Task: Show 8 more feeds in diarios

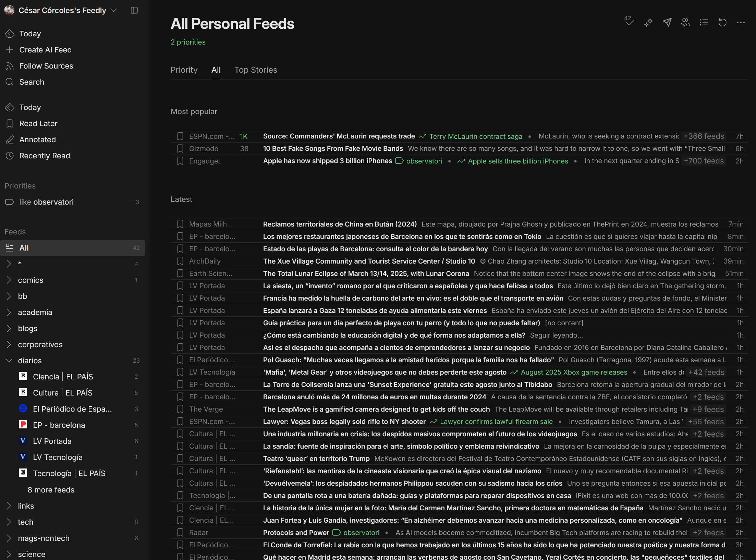Action: (51, 490)
